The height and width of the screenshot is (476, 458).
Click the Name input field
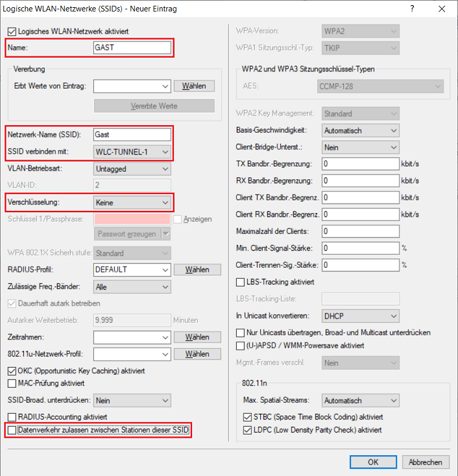[x=132, y=47]
